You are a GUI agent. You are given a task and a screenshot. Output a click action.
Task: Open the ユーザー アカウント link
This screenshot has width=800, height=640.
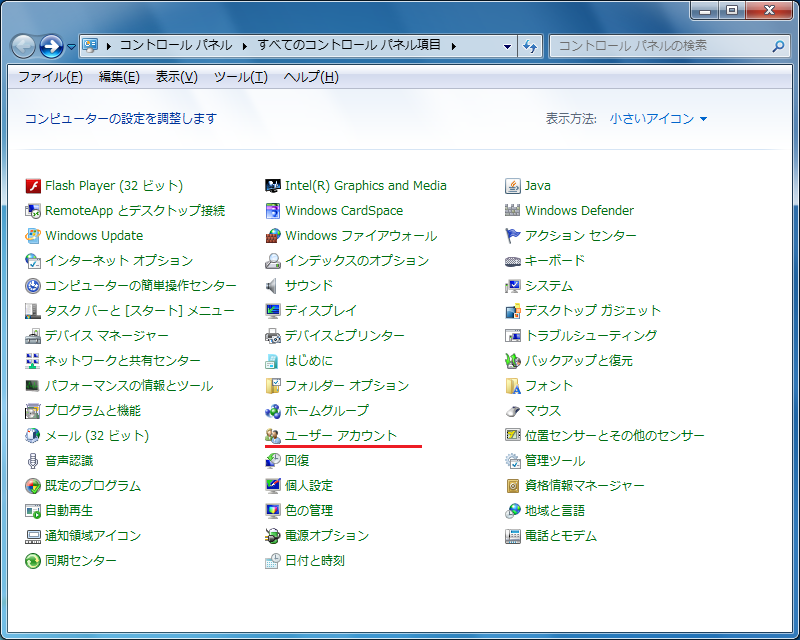341,436
